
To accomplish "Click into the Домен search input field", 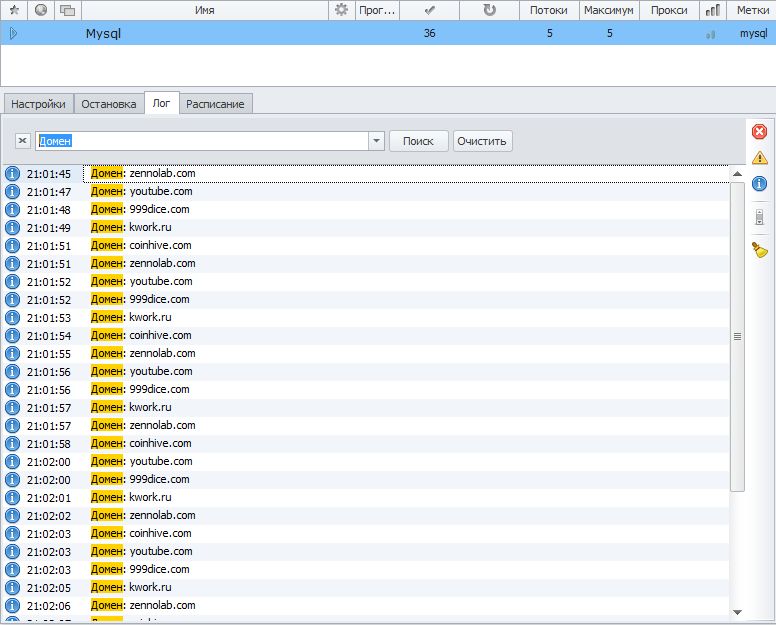I will [x=202, y=141].
